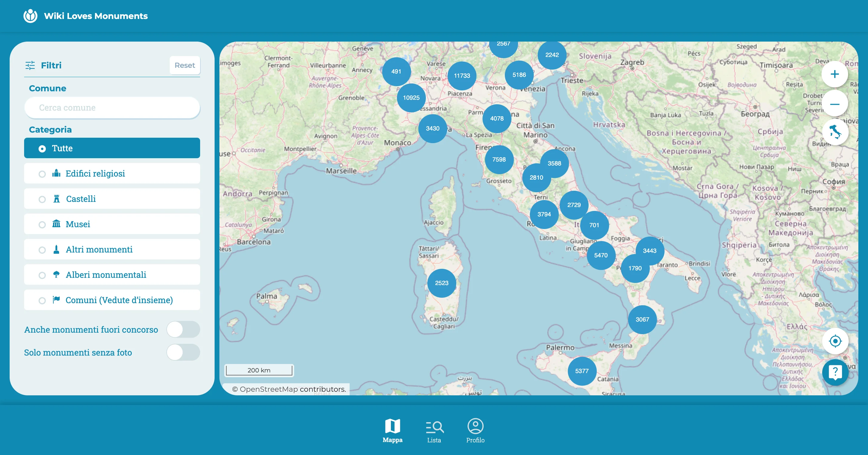
Task: Open the OpenStreetMap attribution link
Action: click(x=269, y=389)
